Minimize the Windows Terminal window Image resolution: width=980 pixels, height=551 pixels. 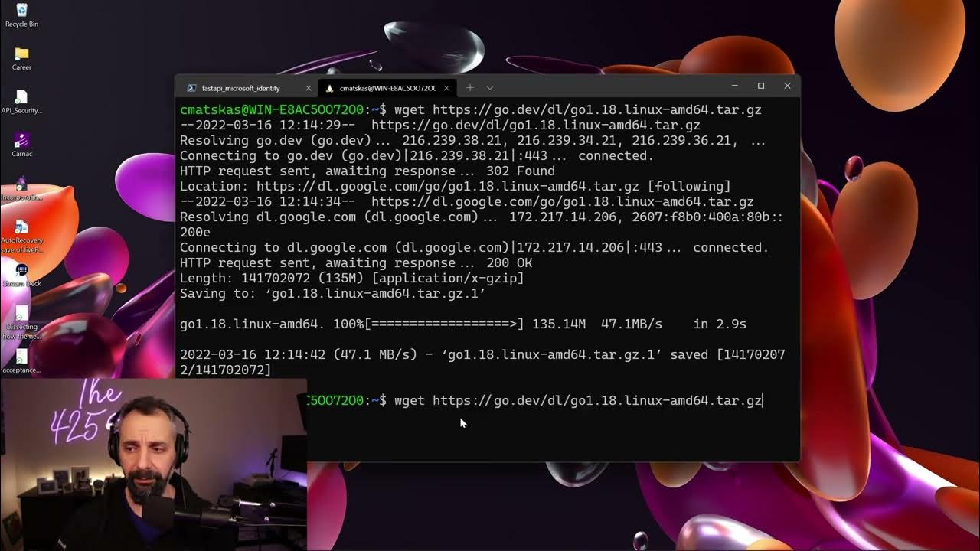click(734, 86)
